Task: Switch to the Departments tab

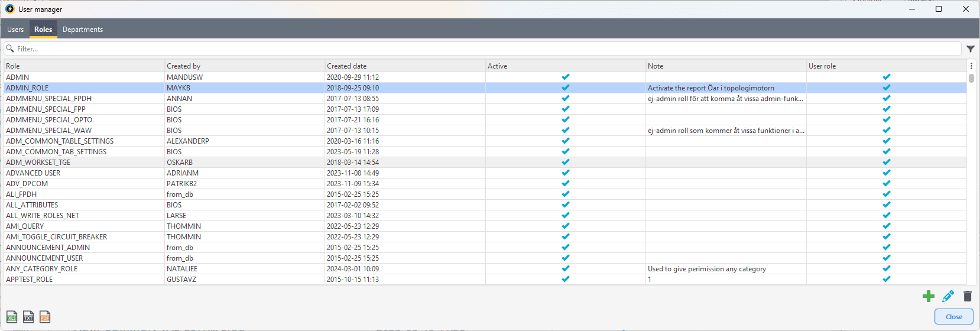Action: point(83,30)
